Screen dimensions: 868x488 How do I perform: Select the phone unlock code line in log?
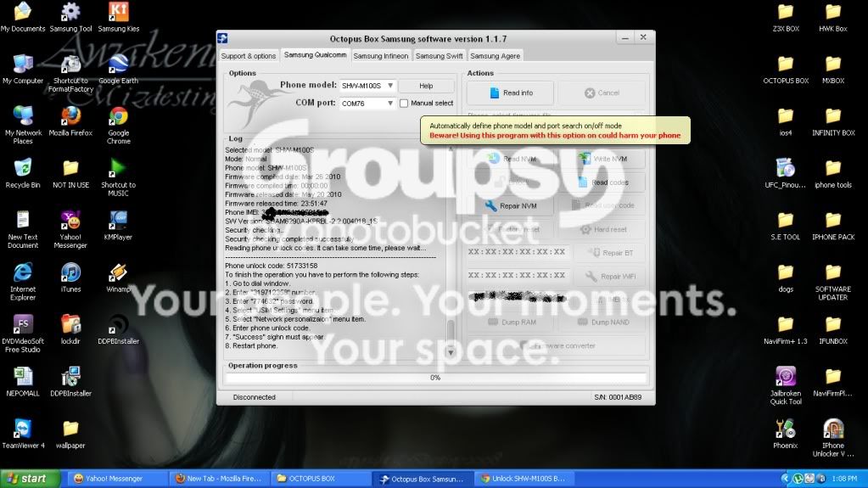272,266
